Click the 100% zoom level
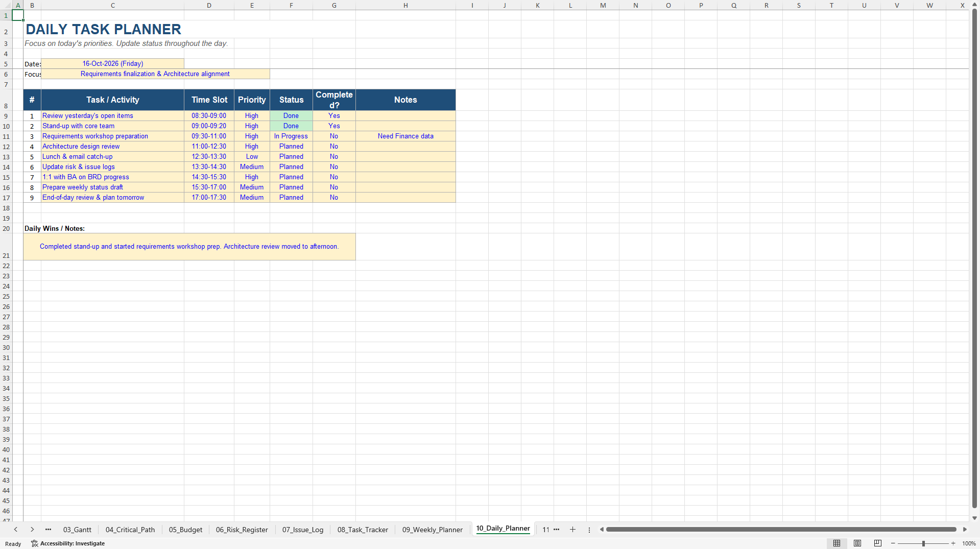 click(x=969, y=543)
